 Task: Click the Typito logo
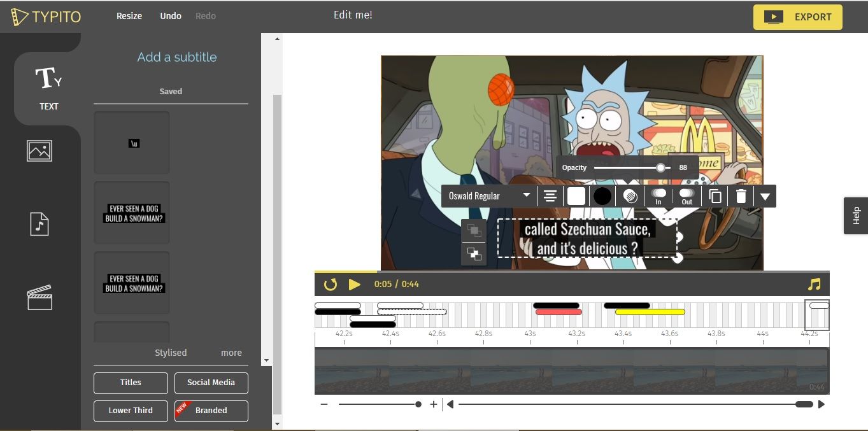click(46, 17)
